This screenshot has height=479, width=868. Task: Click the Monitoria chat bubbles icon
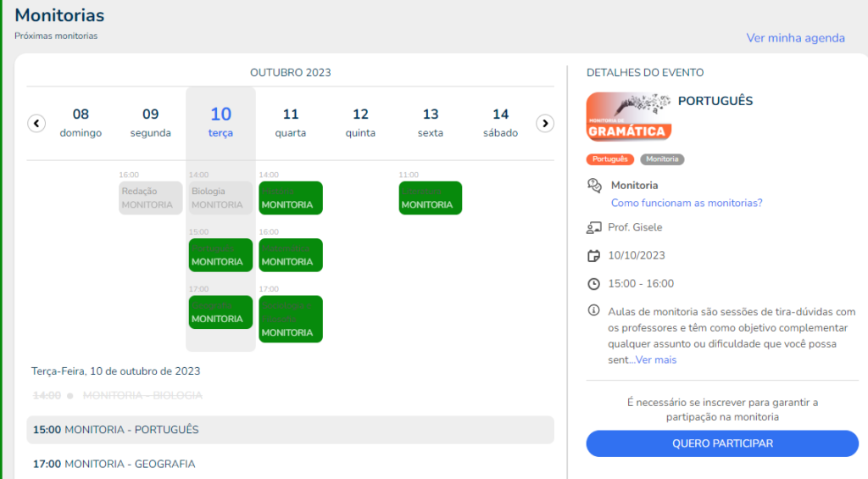(x=594, y=186)
